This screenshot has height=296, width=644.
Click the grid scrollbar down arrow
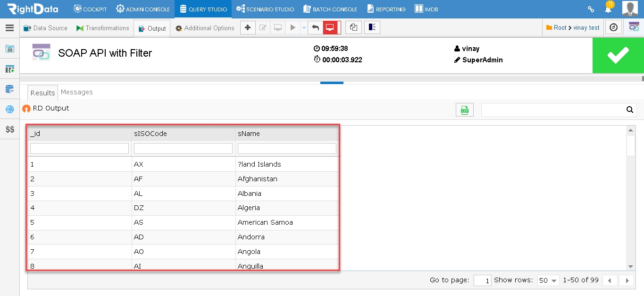(630, 267)
